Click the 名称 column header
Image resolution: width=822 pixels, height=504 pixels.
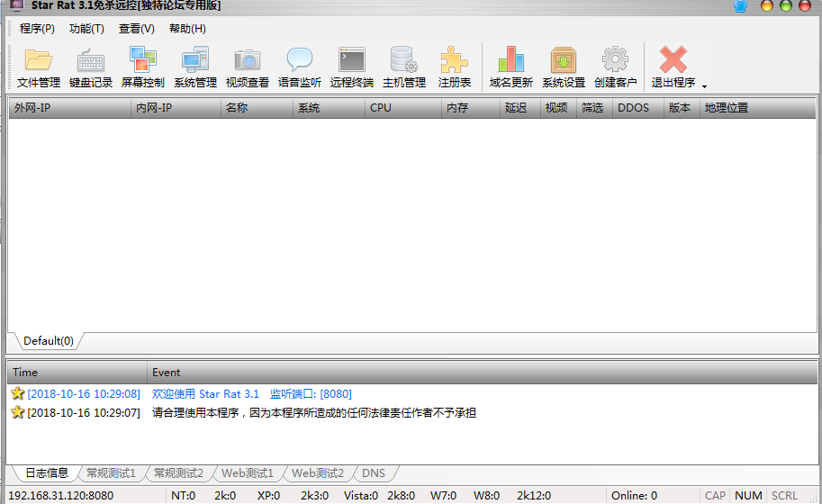tap(257, 108)
